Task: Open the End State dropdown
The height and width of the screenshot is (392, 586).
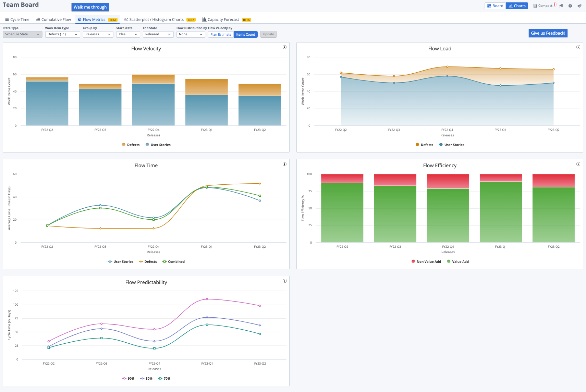Action: pos(158,34)
